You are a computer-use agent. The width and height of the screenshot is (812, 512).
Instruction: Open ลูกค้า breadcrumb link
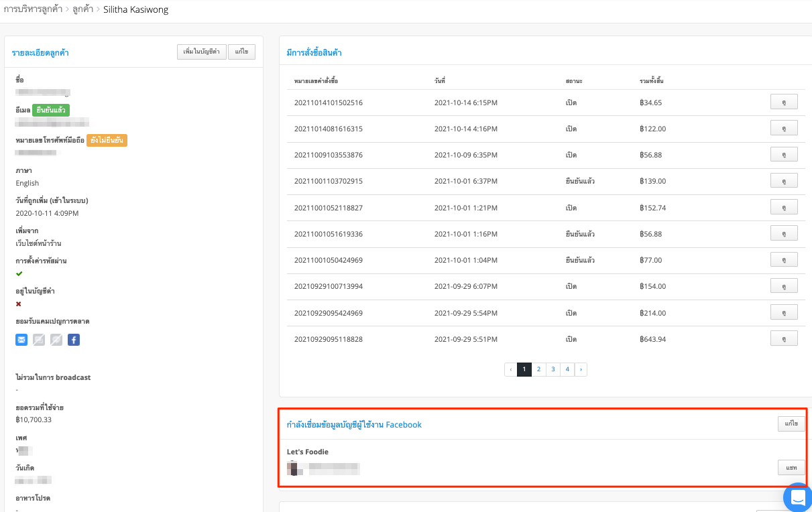[x=80, y=10]
